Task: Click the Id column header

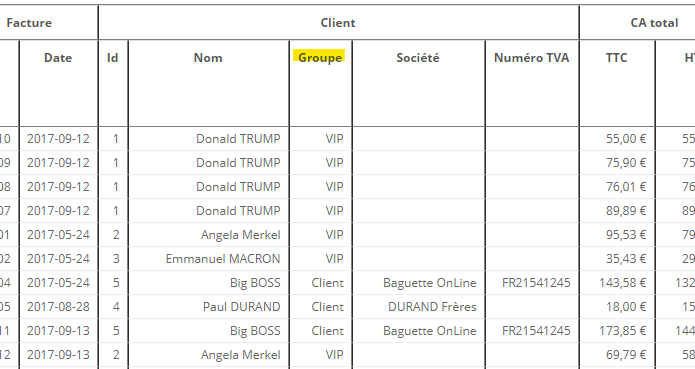Action: [113, 58]
